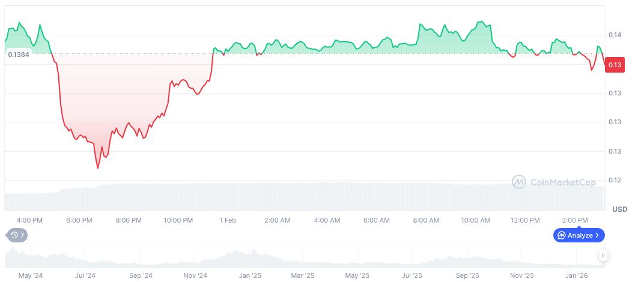Click the CoinMarketCap watermark logo icon
The image size is (644, 282).
tap(519, 182)
